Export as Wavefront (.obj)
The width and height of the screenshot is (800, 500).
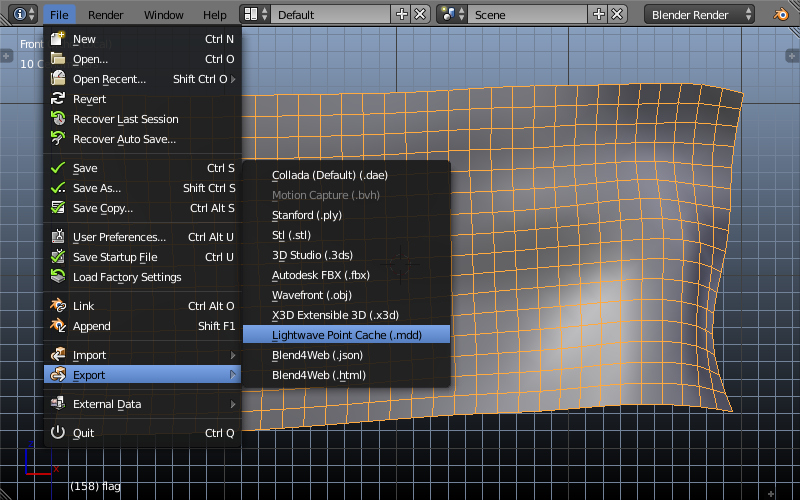346,294
